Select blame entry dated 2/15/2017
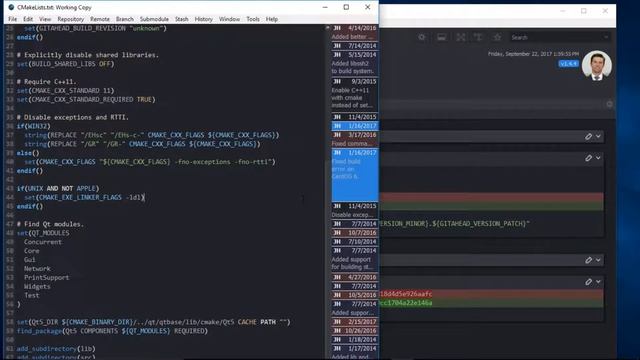Image resolution: width=640 pixels, height=360 pixels. [355, 322]
